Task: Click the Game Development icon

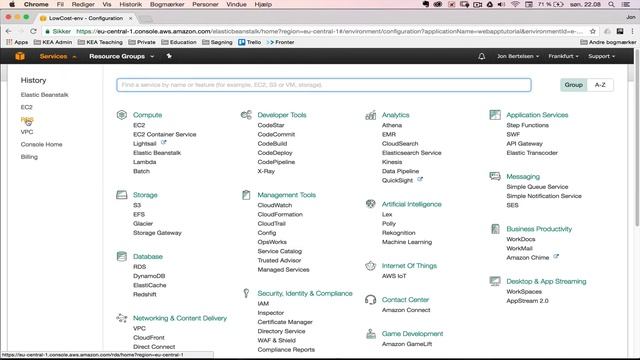Action: pos(371,333)
